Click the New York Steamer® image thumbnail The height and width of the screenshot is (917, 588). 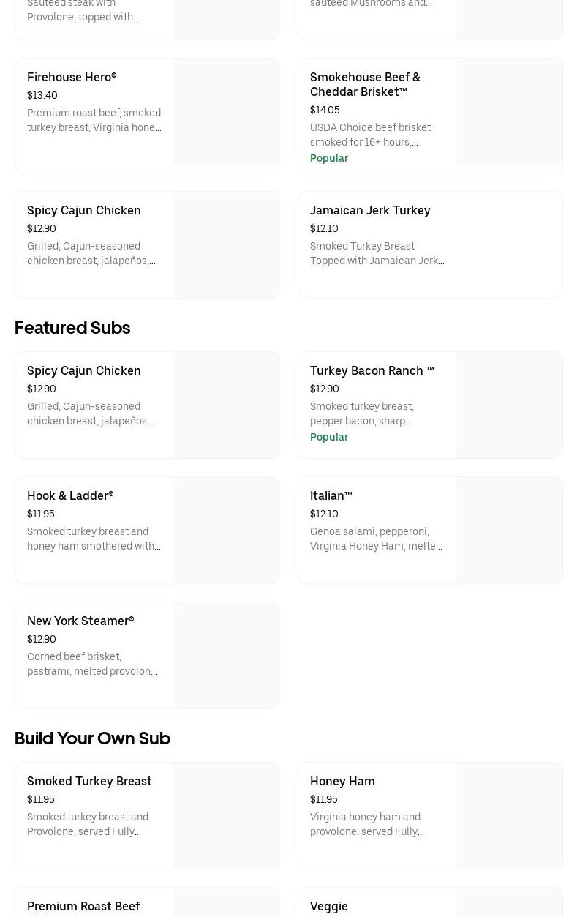[x=226, y=655]
